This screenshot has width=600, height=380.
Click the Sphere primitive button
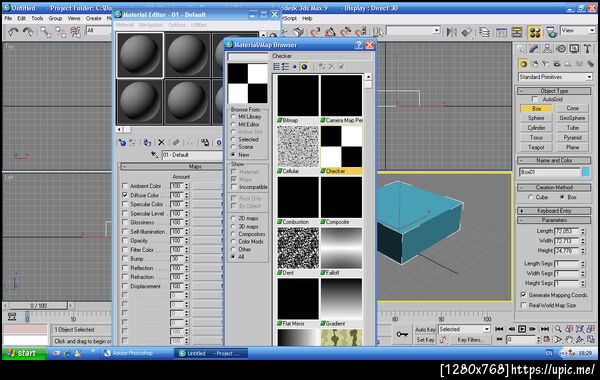536,118
